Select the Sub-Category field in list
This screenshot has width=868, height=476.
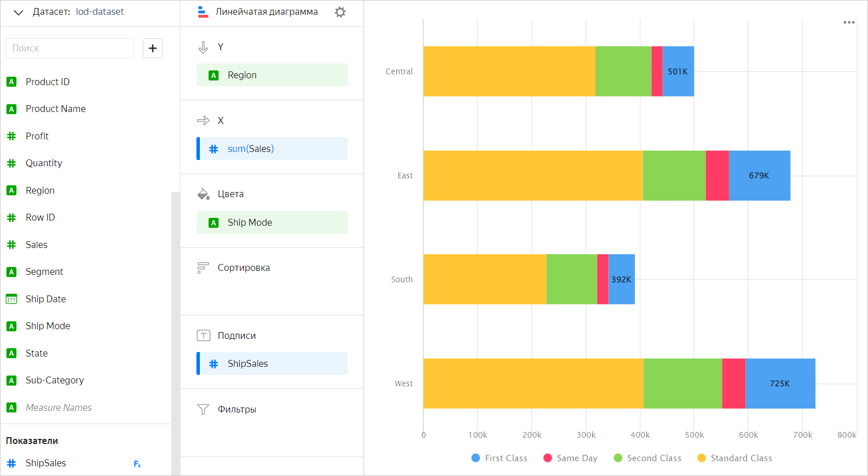pyautogui.click(x=55, y=381)
